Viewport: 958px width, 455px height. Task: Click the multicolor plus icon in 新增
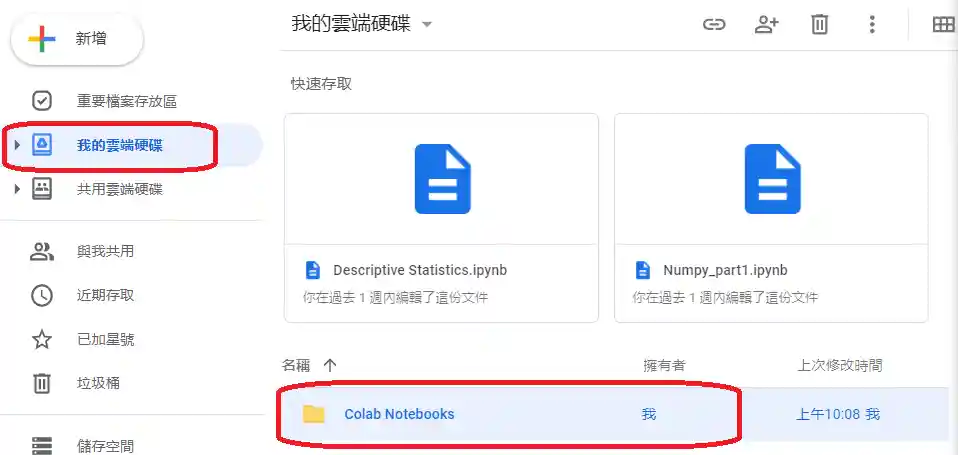click(x=42, y=39)
